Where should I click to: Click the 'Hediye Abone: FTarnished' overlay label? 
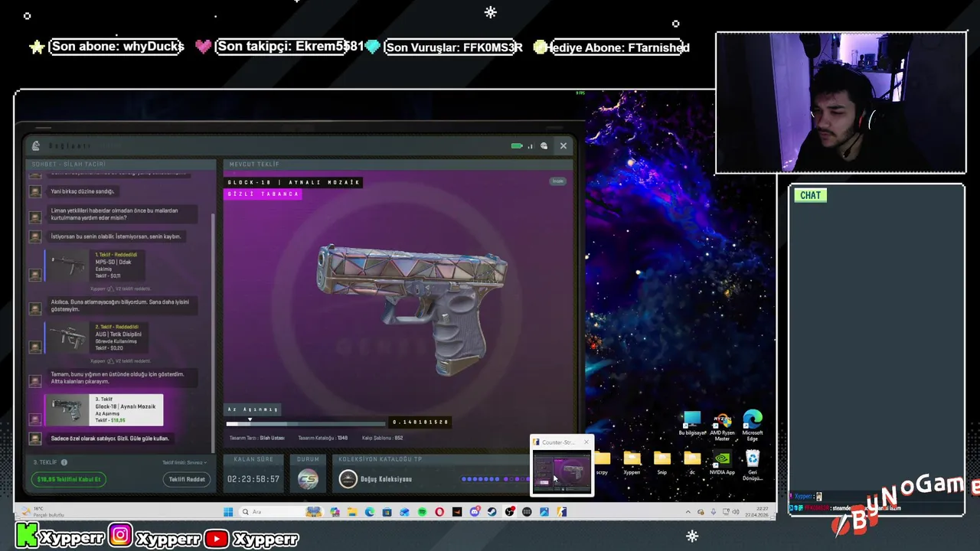pyautogui.click(x=617, y=47)
